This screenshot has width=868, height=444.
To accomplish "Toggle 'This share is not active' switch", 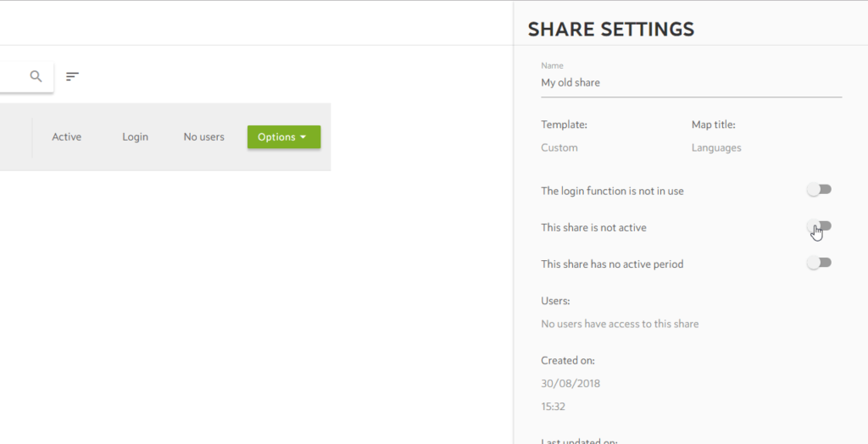I will tap(819, 226).
